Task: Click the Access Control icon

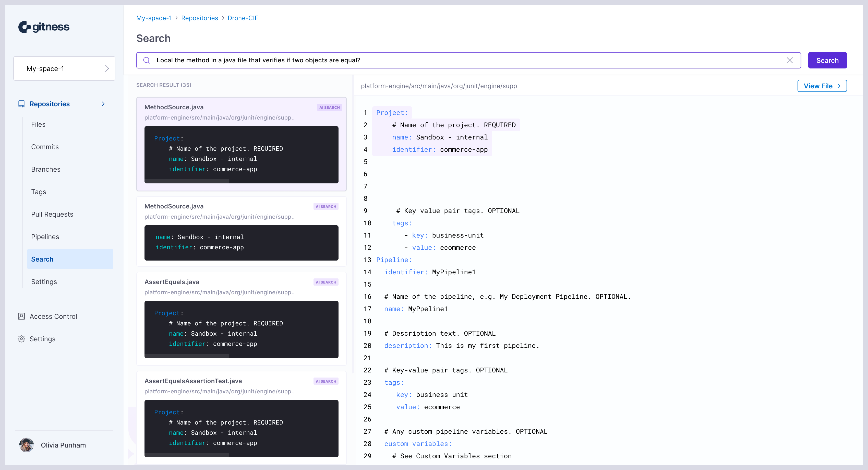Action: coord(21,316)
